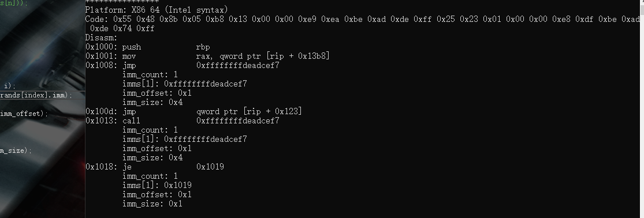Click the call instruction at address 0x1013
This screenshot has height=218, width=644.
click(x=183, y=121)
